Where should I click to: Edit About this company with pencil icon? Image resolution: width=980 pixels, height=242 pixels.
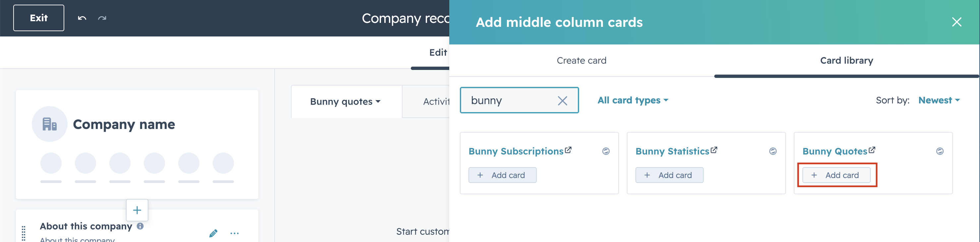213,233
